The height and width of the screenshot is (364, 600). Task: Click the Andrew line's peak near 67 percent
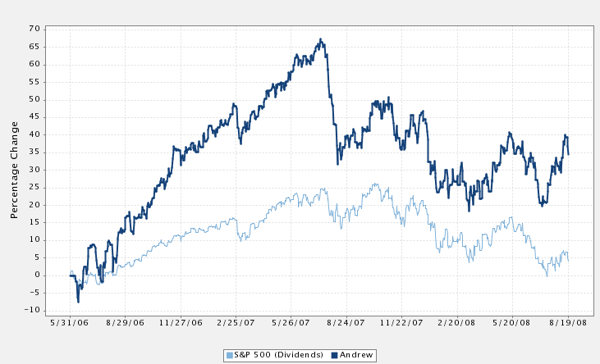(x=321, y=39)
